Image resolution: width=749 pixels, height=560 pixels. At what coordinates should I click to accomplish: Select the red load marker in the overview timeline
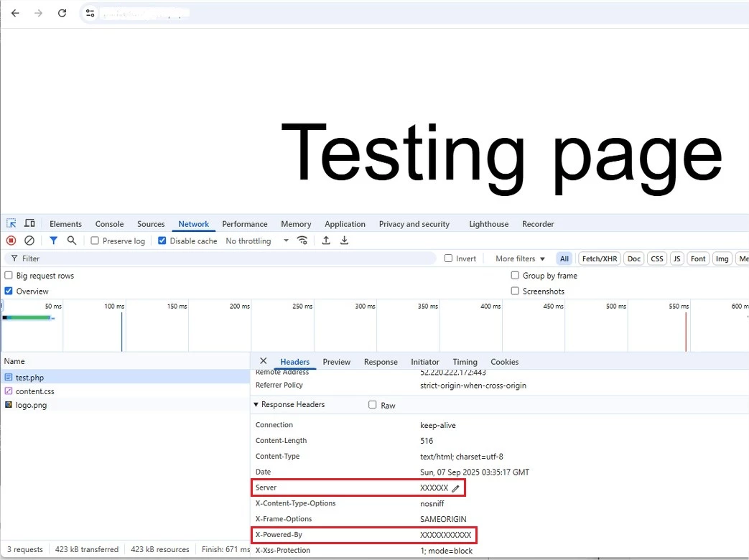click(x=686, y=332)
